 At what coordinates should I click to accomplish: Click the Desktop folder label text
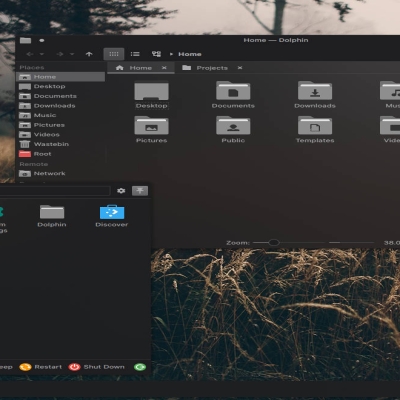point(151,106)
